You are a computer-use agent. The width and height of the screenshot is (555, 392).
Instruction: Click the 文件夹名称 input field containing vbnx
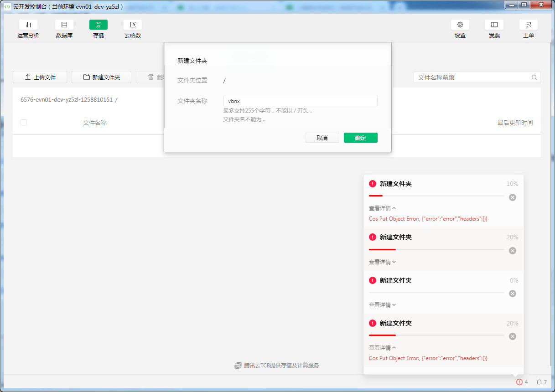300,101
